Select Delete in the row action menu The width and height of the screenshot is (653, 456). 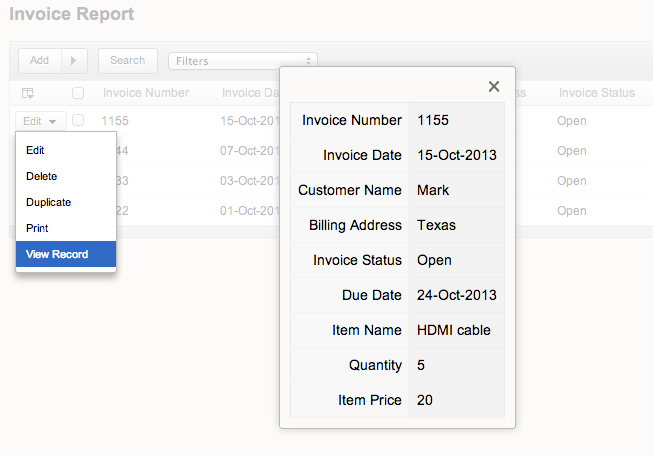42,176
